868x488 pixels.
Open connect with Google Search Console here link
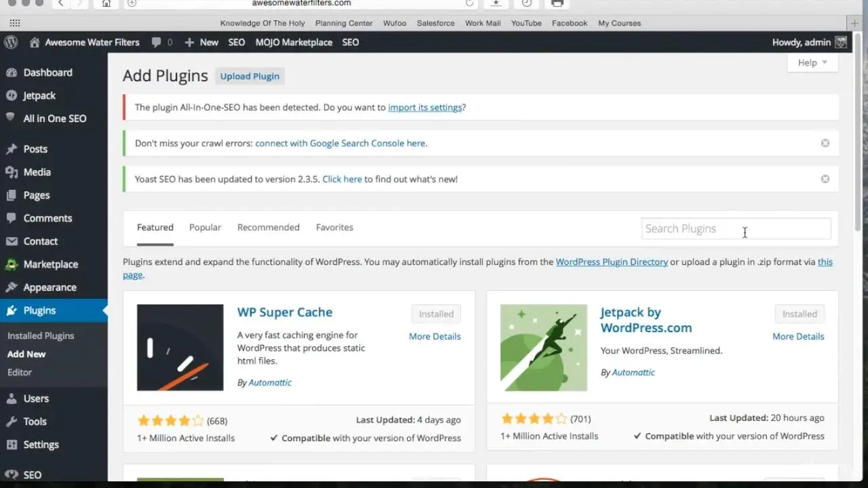click(x=341, y=143)
